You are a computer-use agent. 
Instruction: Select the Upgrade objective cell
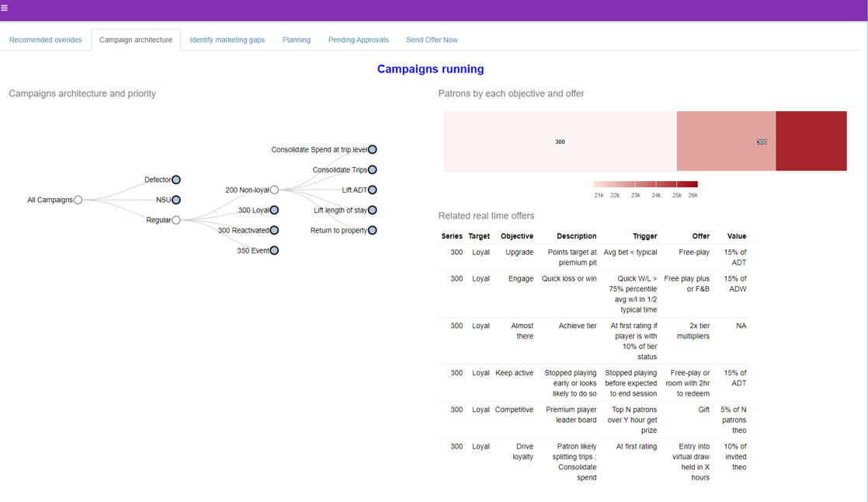point(519,252)
